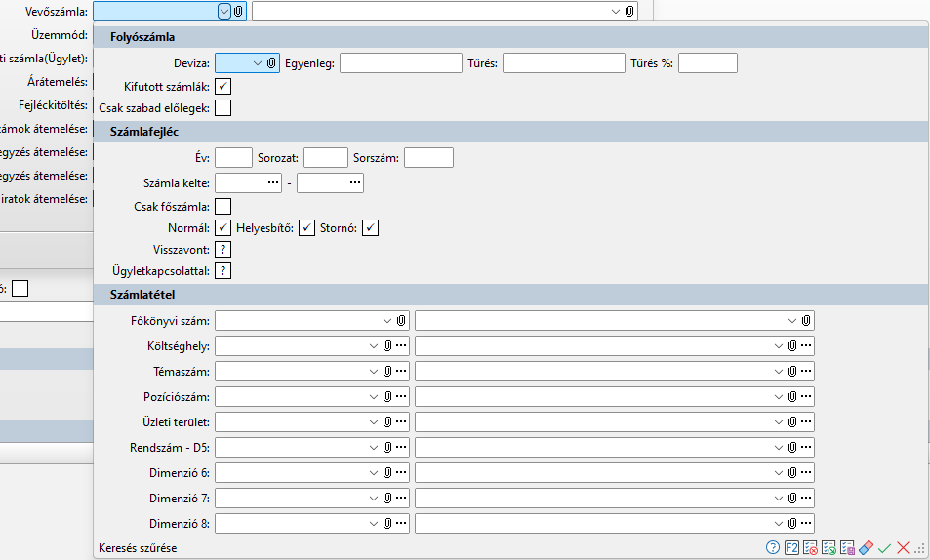Clear filters with the eraser icon
Screen dimensions: 930x560
866,547
